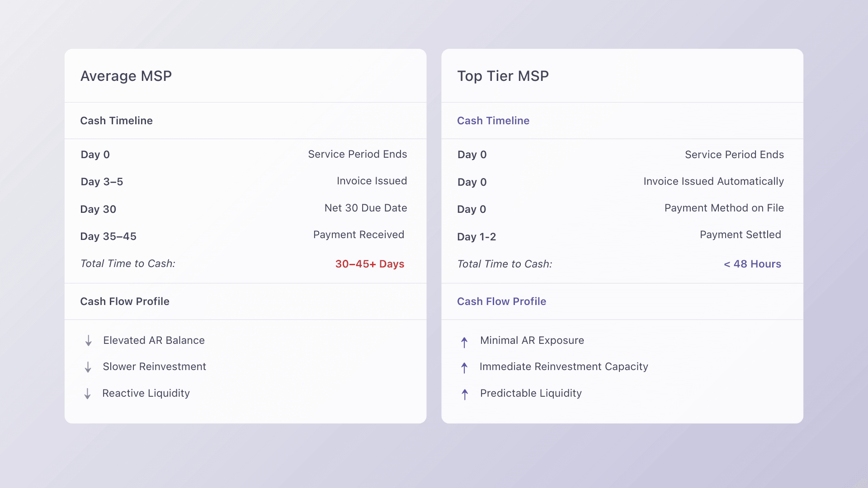Screen dimensions: 868x488
Task: Select the Day 1-2 row label
Action: coord(476,237)
